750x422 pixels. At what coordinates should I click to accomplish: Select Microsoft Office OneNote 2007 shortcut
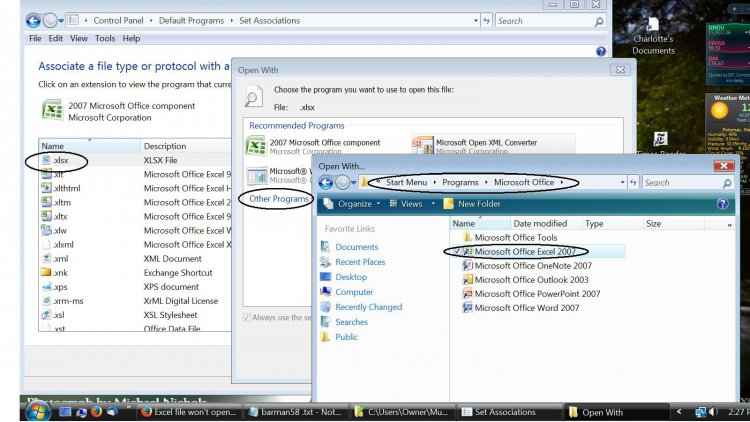coord(527,266)
